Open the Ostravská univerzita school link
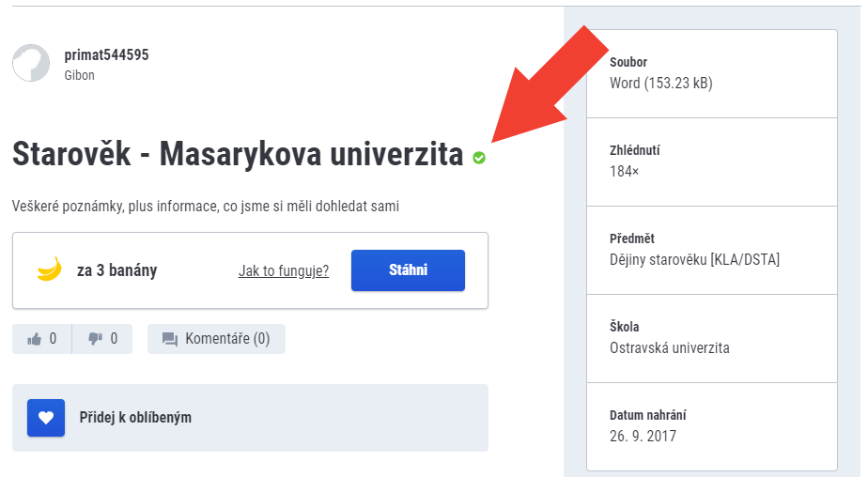Image resolution: width=868 pixels, height=477 pixels. (669, 347)
